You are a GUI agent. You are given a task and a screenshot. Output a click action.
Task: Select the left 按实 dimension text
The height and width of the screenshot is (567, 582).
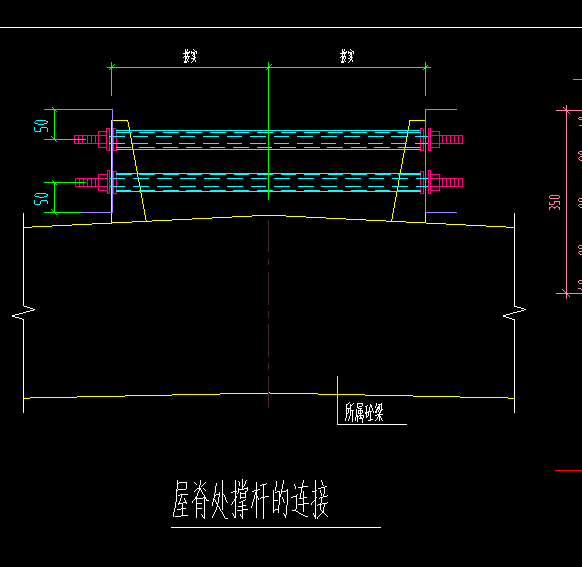(x=190, y=56)
